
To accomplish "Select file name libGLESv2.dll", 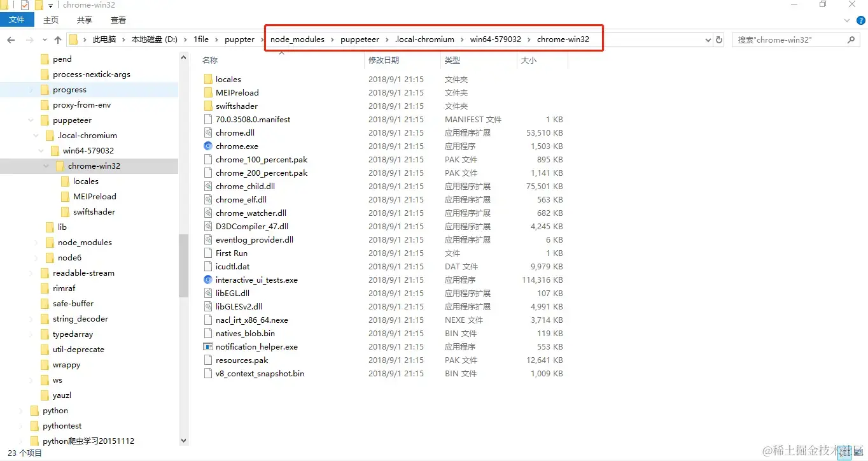I will pyautogui.click(x=239, y=307).
